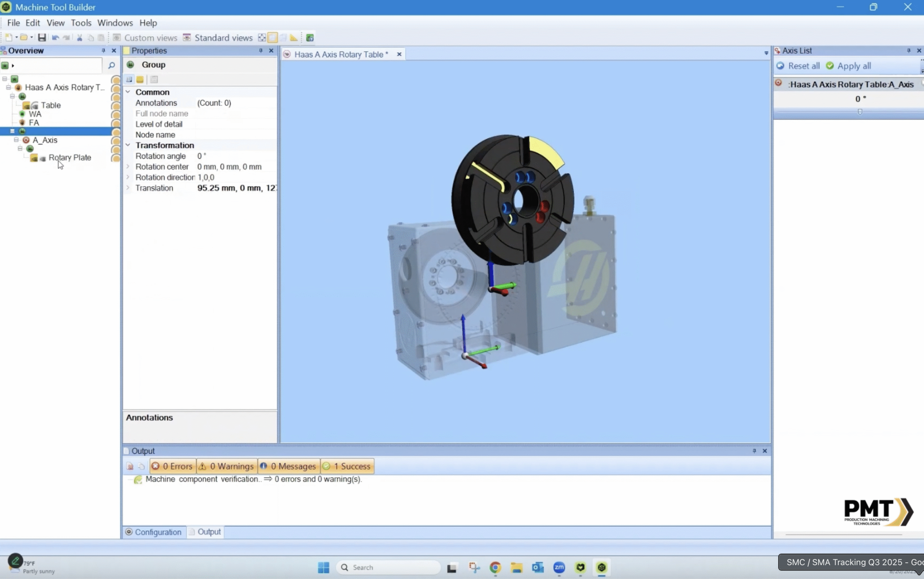Open the dropdown arrow next to New file icon
This screenshot has height=579, width=924.
[16, 38]
